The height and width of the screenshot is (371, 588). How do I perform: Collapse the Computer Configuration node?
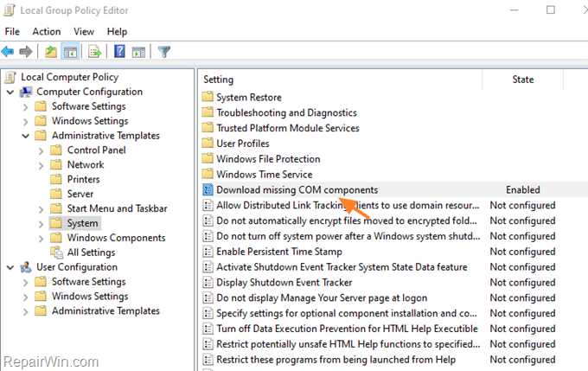coord(10,92)
